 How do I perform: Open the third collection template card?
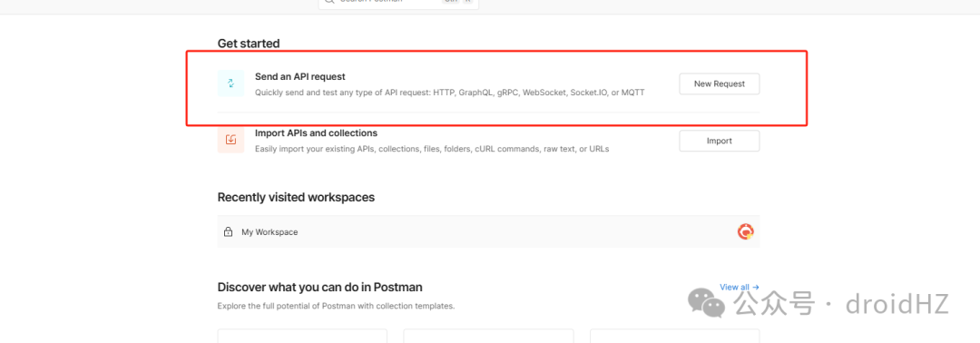pos(675,336)
